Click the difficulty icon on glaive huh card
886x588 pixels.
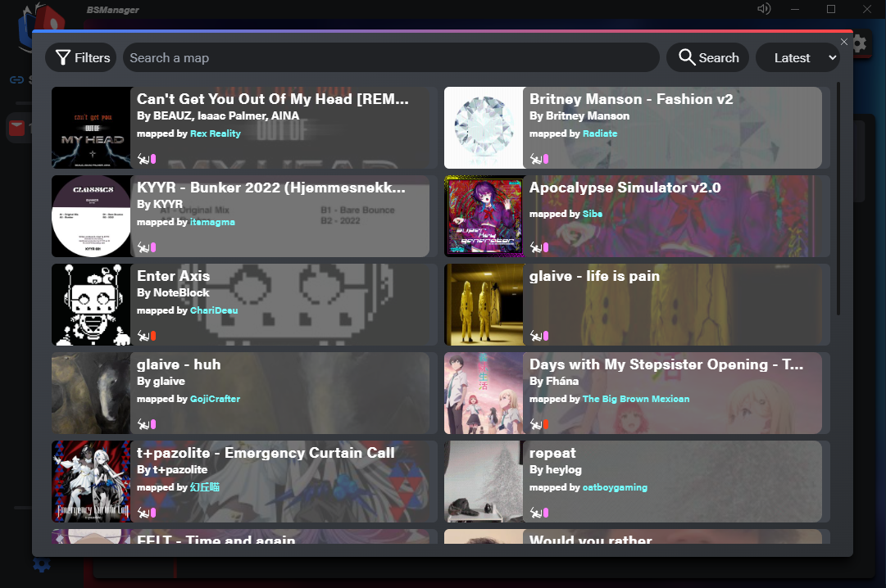[153, 424]
